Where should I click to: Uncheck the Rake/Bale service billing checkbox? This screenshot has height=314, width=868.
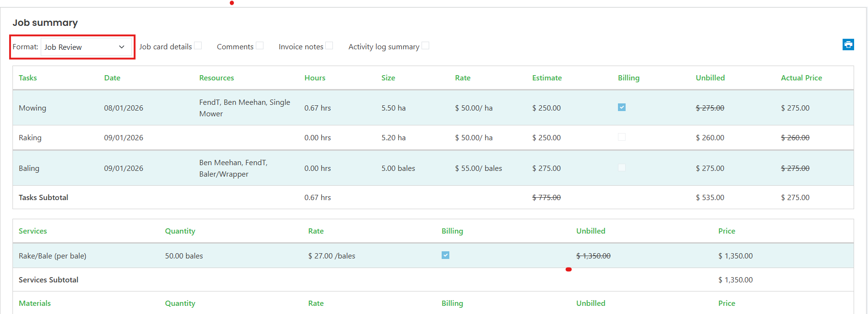(x=445, y=255)
